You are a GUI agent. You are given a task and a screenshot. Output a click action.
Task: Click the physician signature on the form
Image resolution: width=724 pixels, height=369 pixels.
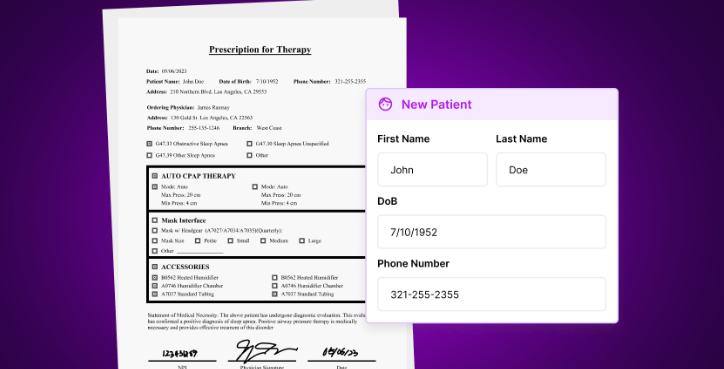click(262, 351)
